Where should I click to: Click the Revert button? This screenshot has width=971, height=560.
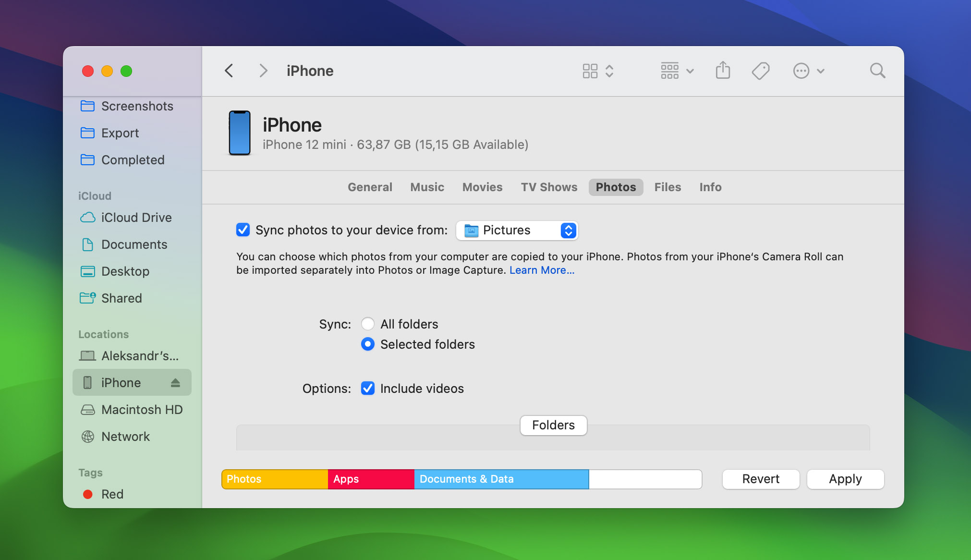pyautogui.click(x=761, y=479)
